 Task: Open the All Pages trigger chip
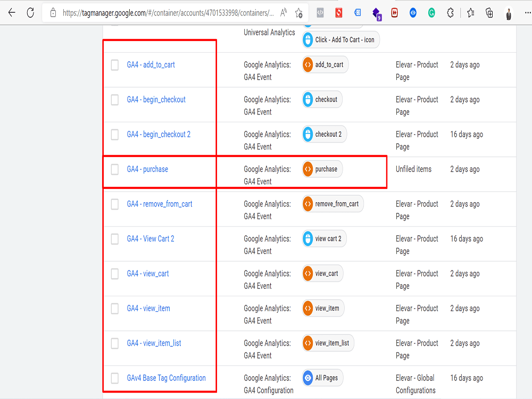(x=322, y=378)
